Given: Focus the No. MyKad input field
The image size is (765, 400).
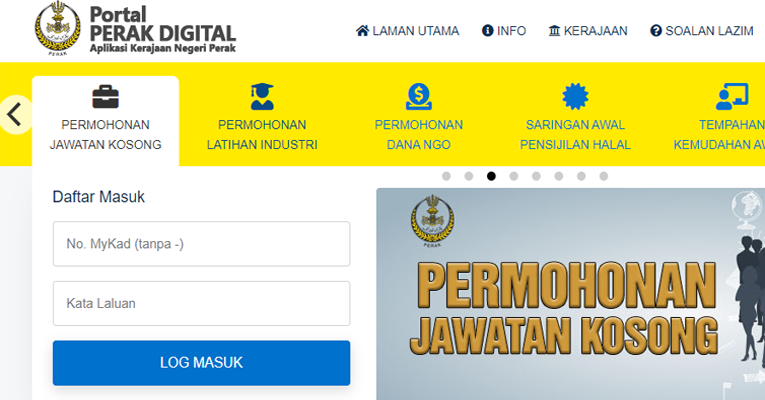Looking at the screenshot, I should 201,244.
